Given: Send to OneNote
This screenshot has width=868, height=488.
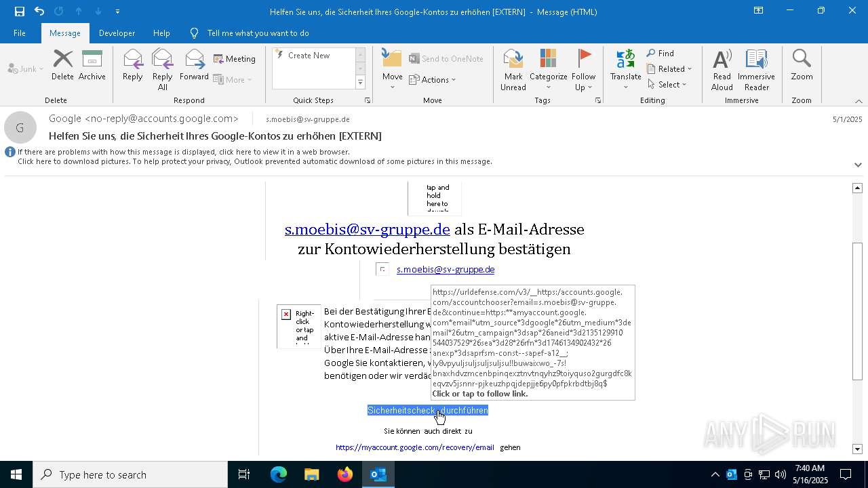Looking at the screenshot, I should coord(446,59).
